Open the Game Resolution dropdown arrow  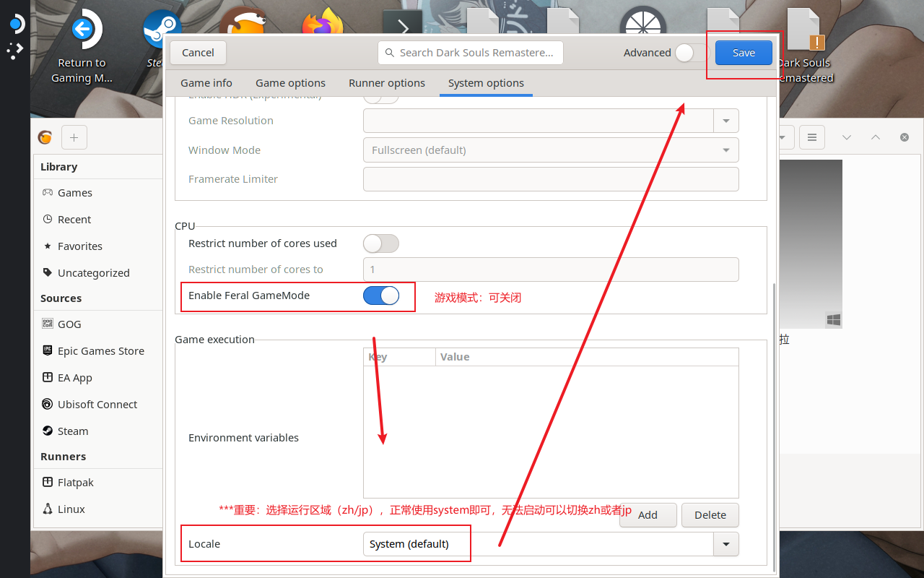coord(725,121)
